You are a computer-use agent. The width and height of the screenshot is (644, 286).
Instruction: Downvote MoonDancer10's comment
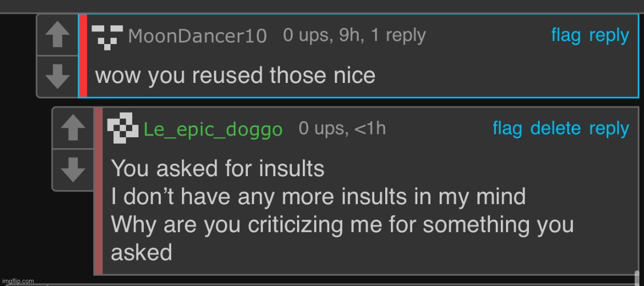(57, 77)
